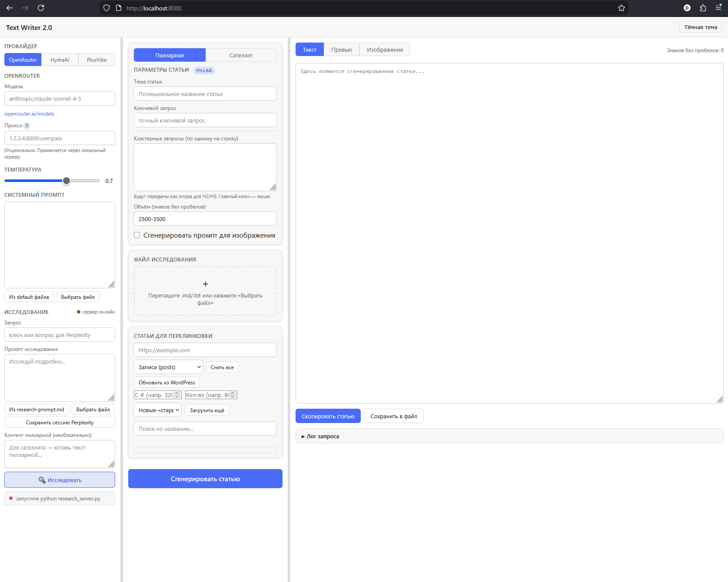Viewport: 728px width, 582px height.
Task: Open the Превью output tab
Action: (x=342, y=50)
